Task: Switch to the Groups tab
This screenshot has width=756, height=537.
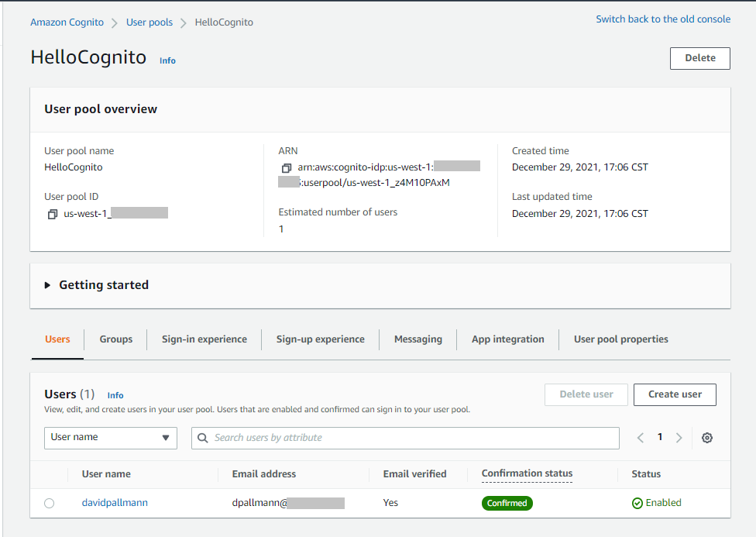Action: click(x=115, y=339)
